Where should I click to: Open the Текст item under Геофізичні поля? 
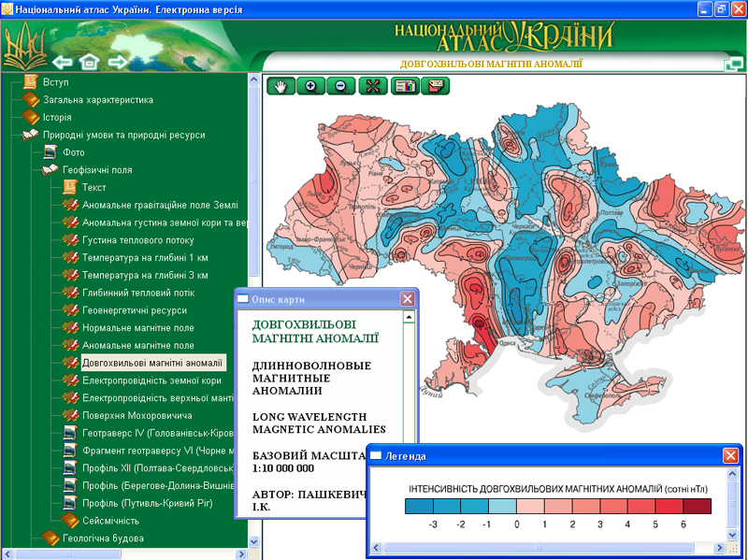click(94, 187)
